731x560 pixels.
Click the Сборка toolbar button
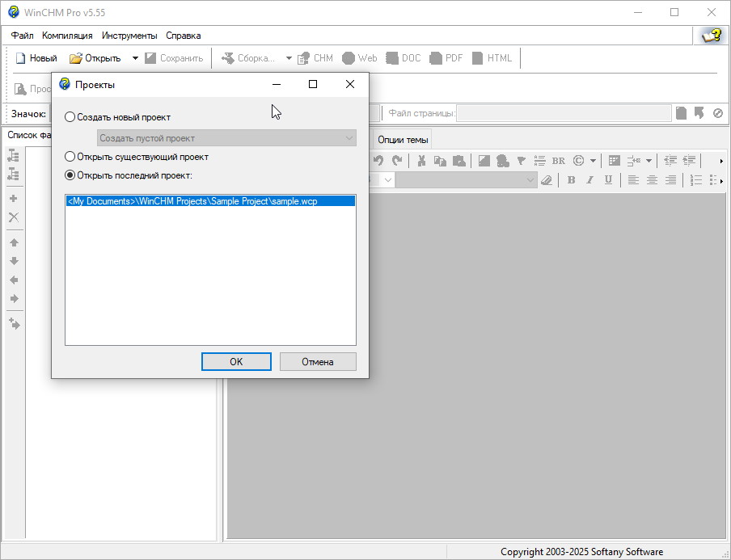(x=248, y=58)
